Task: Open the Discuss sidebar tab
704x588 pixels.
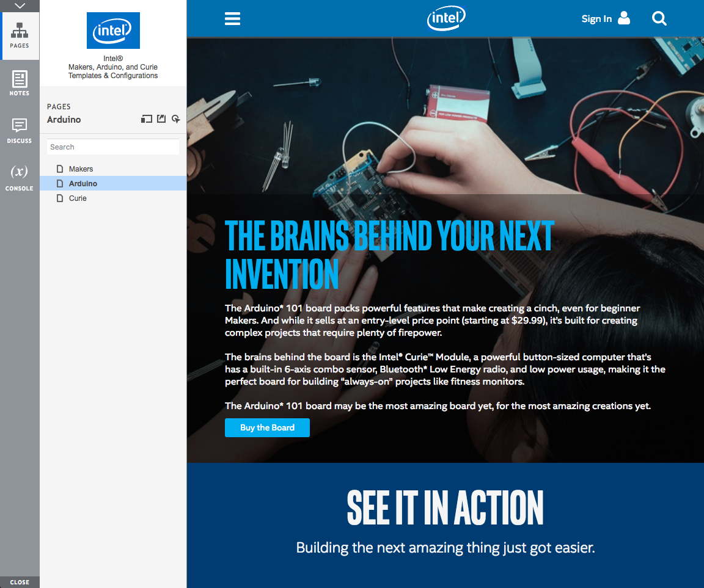Action: (x=20, y=131)
